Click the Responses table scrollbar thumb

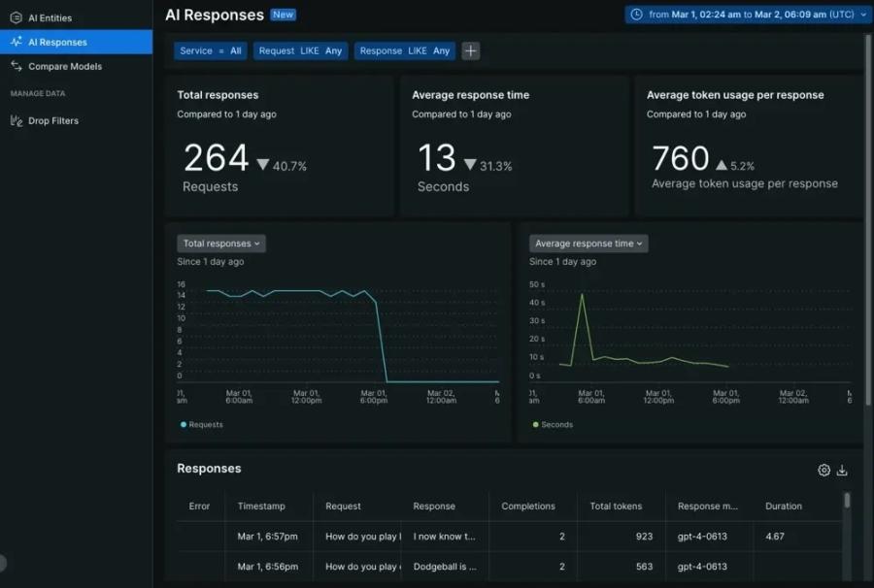click(847, 500)
